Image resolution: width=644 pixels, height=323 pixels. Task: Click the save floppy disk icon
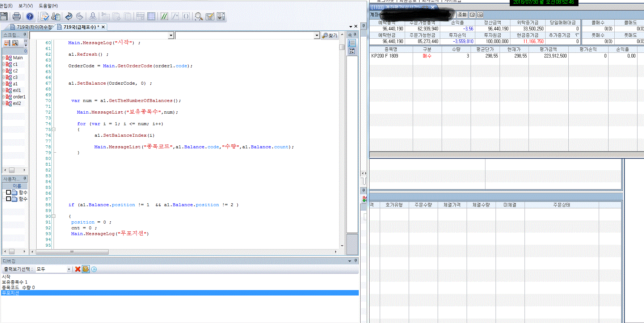point(4,16)
